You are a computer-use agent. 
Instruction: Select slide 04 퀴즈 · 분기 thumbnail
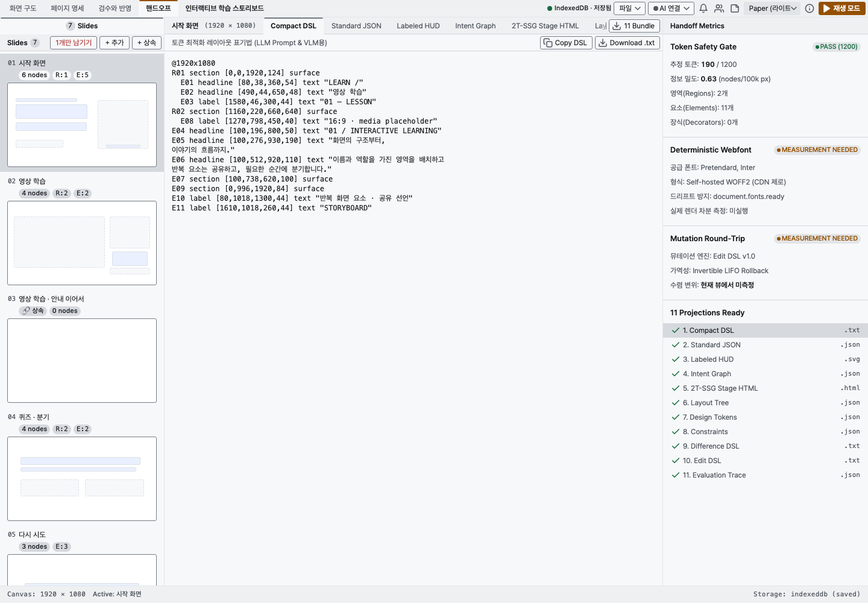coord(82,479)
